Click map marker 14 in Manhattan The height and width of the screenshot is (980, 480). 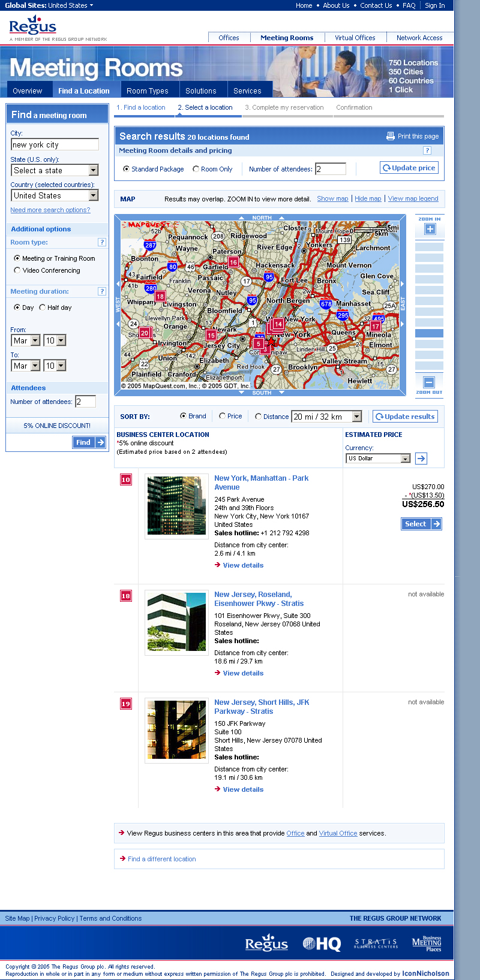pos(278,324)
